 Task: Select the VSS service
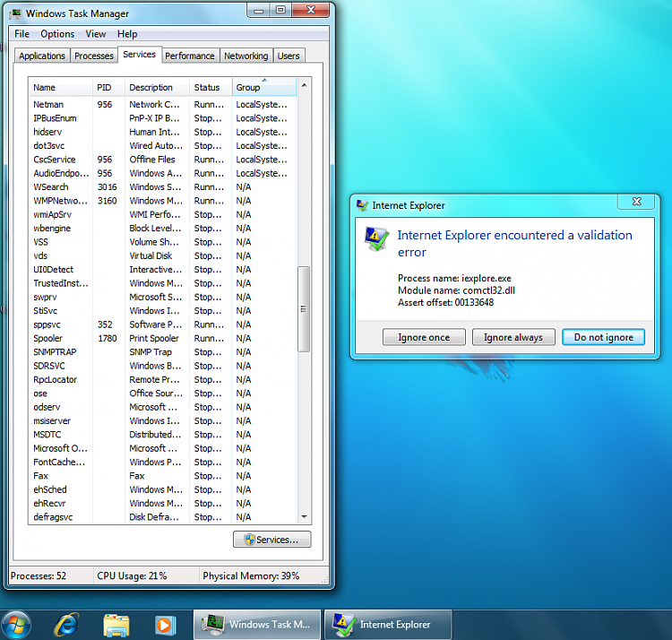[x=163, y=242]
